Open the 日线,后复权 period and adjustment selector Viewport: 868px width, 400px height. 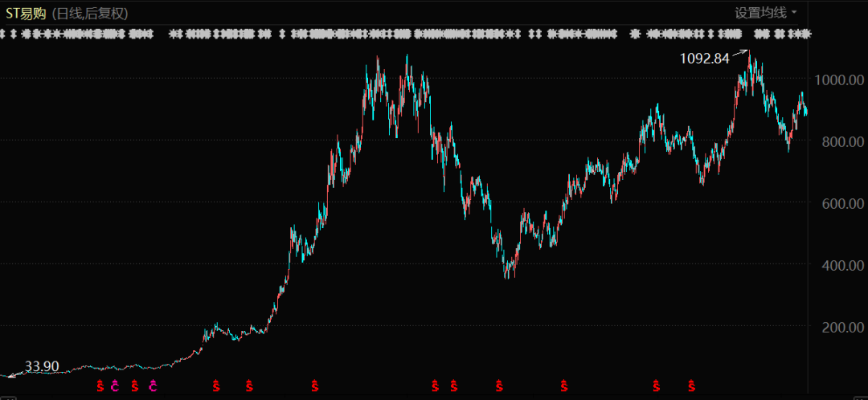coord(89,14)
